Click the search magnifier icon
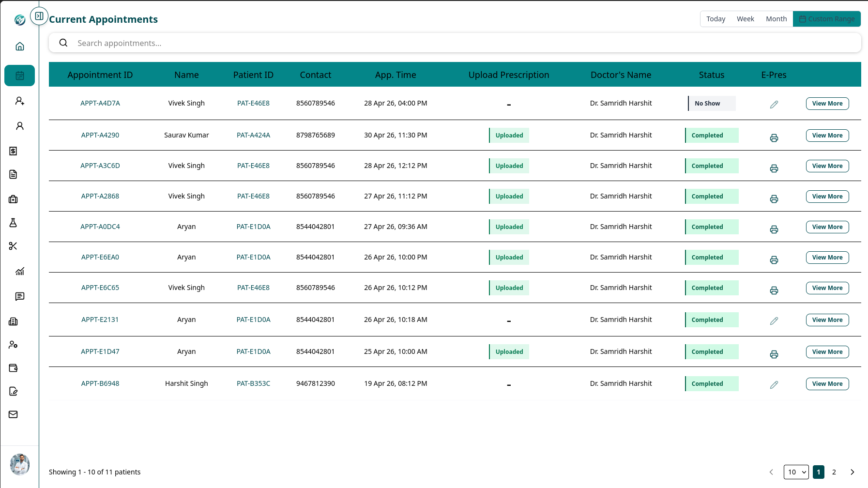The height and width of the screenshot is (488, 868). click(63, 43)
